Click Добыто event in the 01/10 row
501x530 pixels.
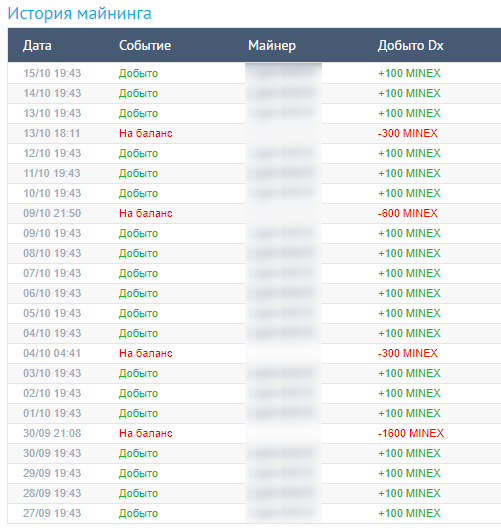pos(139,413)
